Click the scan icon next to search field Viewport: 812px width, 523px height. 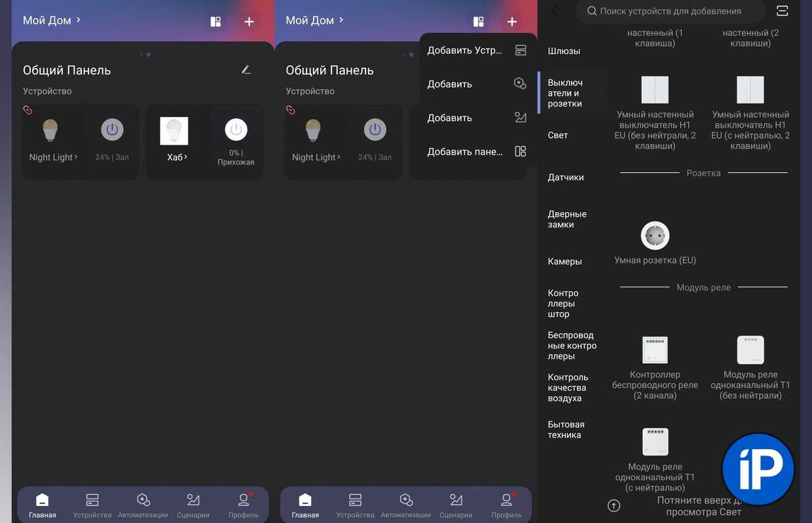coord(782,11)
